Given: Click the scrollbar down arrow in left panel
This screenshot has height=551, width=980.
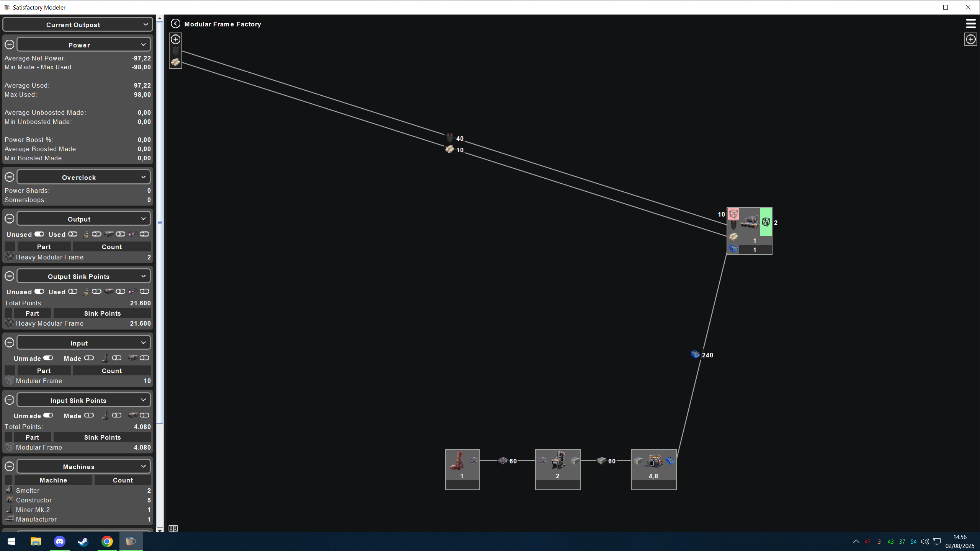Looking at the screenshot, I should [x=160, y=529].
